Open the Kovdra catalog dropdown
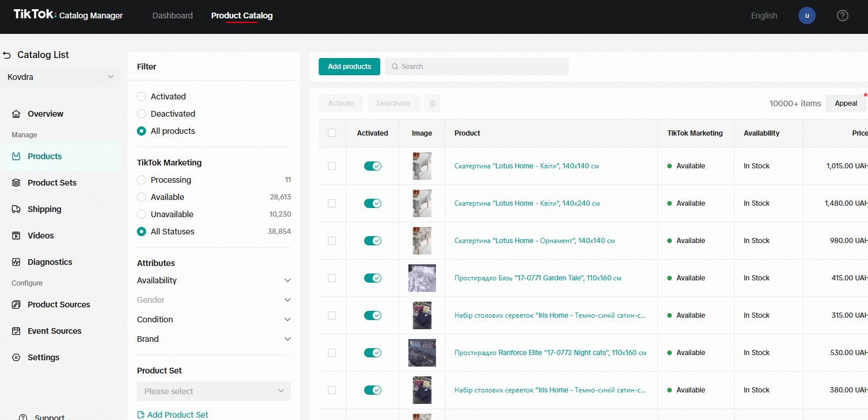This screenshot has width=868, height=420. 61,77
